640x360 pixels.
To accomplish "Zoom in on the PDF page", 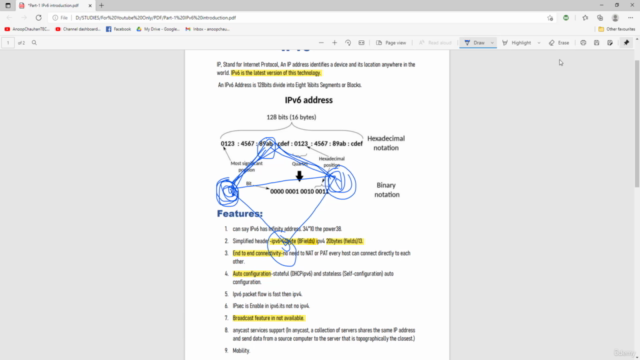I will [x=334, y=43].
